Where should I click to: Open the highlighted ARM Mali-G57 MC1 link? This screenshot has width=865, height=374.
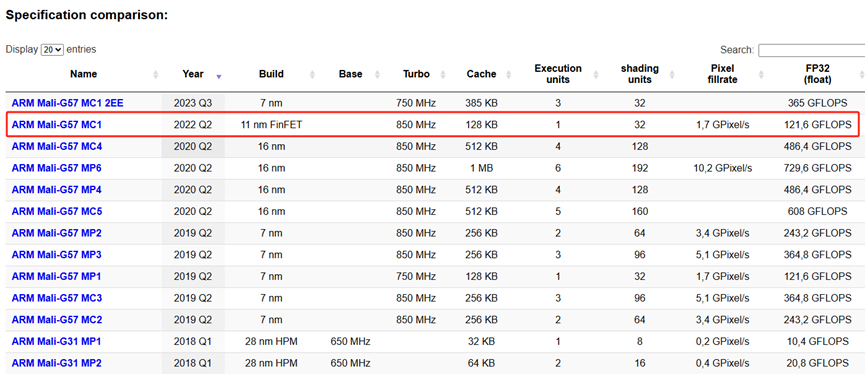coord(57,125)
